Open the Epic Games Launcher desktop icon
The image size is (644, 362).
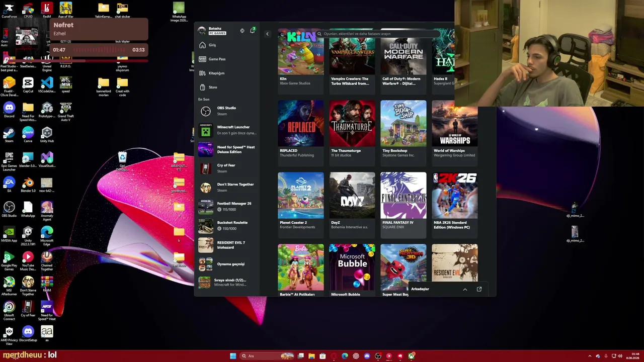pyautogui.click(x=9, y=161)
